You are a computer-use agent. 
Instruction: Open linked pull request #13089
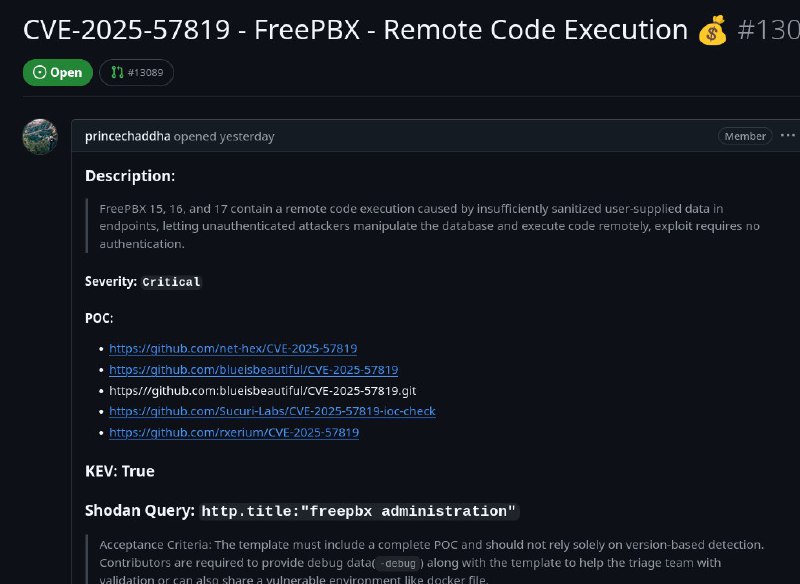point(136,72)
